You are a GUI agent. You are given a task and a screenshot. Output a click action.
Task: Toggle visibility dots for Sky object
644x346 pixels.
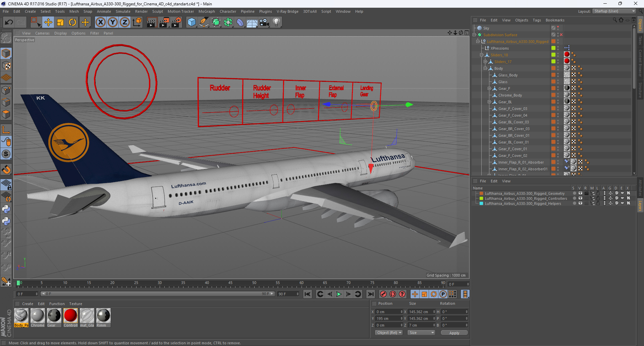[558, 28]
